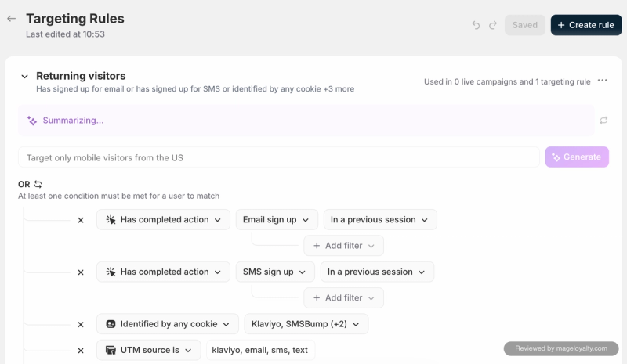Open 'In a previous session' dropdown for SMS
627x364 pixels.
click(x=377, y=272)
